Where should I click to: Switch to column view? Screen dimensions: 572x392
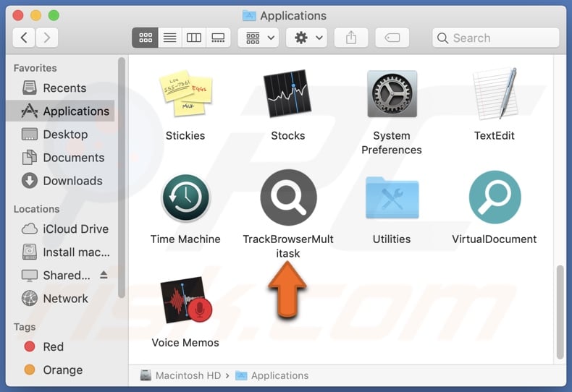coord(194,38)
